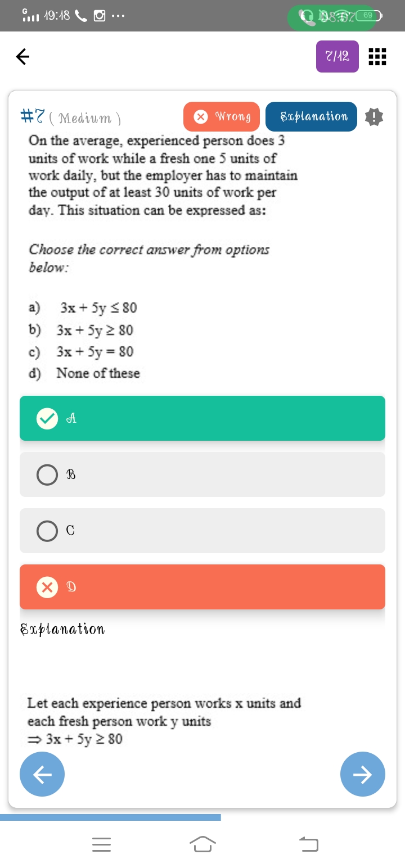Screen dimensions: 405x868
Task: Tap the red Wrong status button
Action: (x=222, y=116)
